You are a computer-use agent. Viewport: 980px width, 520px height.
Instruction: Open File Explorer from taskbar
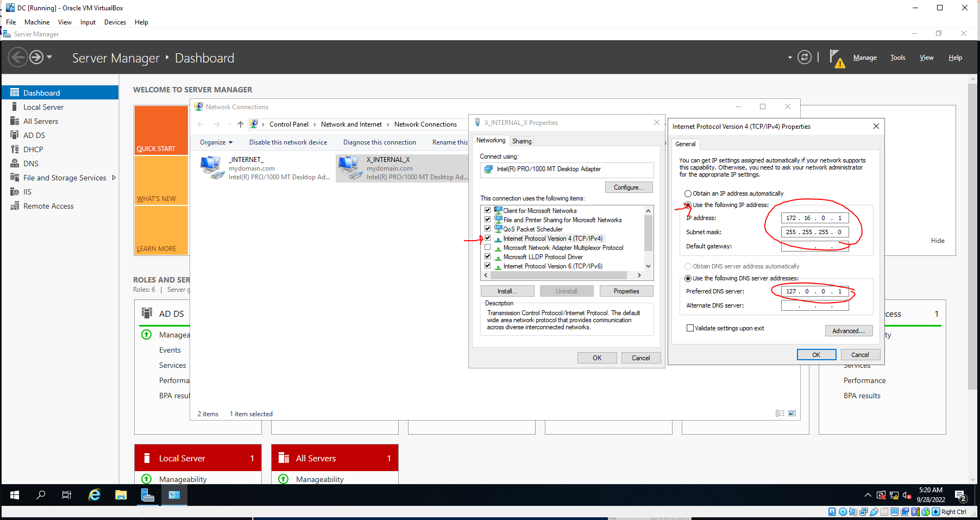[121, 495]
